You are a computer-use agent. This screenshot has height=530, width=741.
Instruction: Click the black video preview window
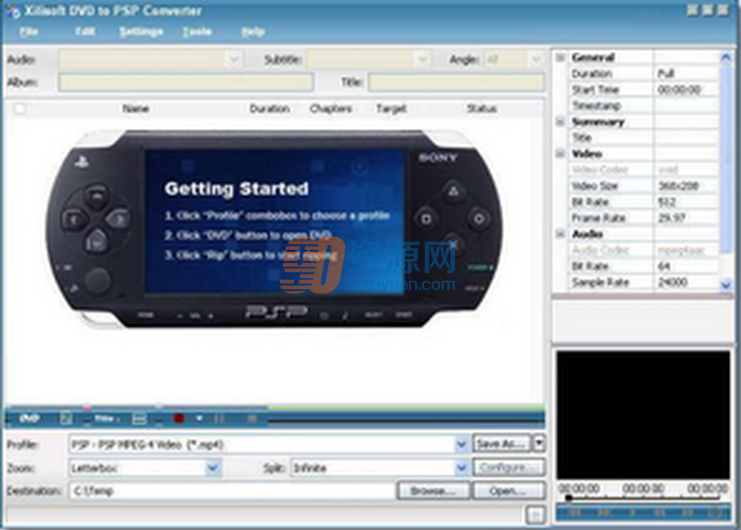click(x=643, y=415)
